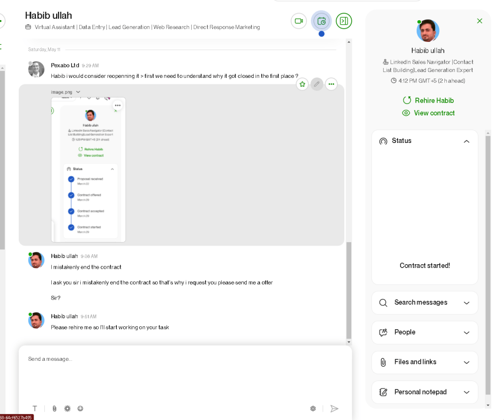Image resolution: width=504 pixels, height=420 pixels.
Task: Click the Pexabo Ltd sender name
Action: point(65,65)
